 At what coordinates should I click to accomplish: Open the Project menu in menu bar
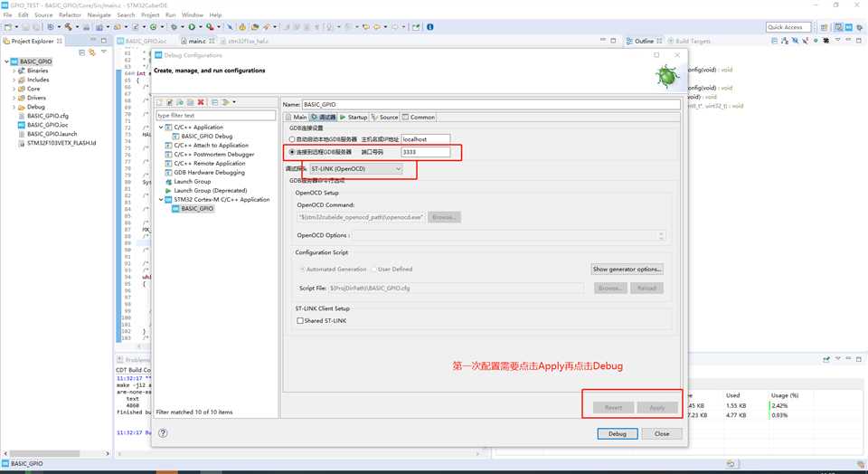click(150, 15)
